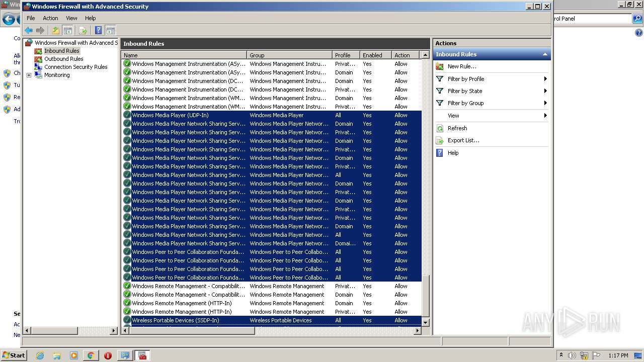The image size is (644, 362).
Task: Open the Help menu
Action: point(90,18)
